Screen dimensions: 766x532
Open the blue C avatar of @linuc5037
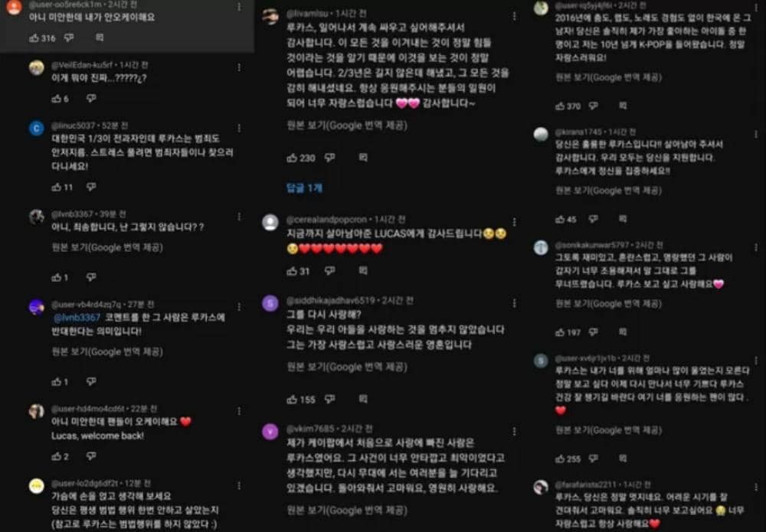37,129
